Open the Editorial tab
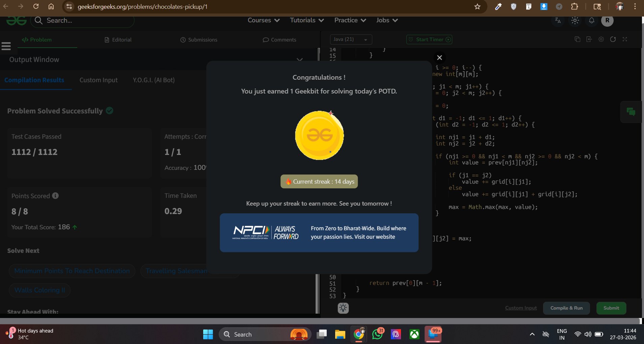644x344 pixels. pos(118,40)
